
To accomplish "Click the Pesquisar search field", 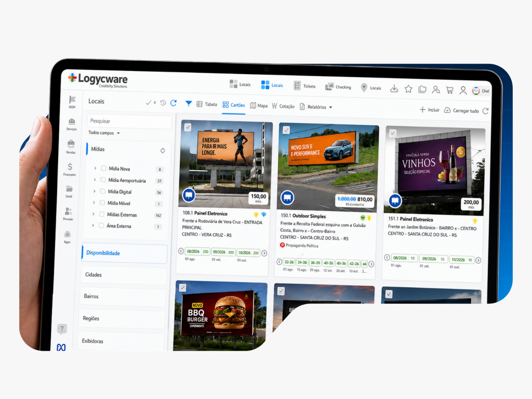I will [x=129, y=121].
